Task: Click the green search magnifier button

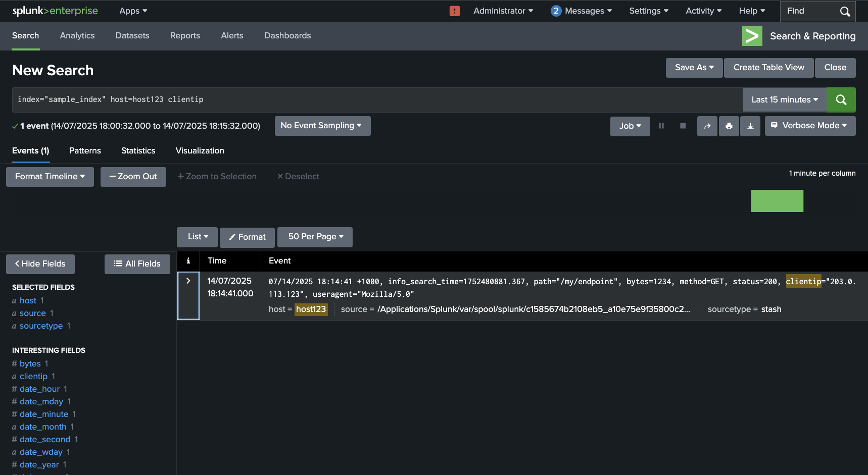Action: click(x=841, y=100)
